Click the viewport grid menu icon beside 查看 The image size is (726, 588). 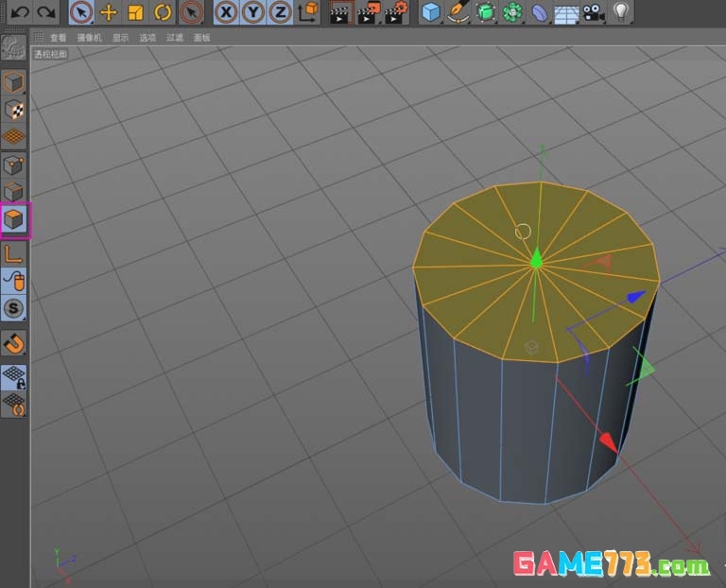click(39, 37)
